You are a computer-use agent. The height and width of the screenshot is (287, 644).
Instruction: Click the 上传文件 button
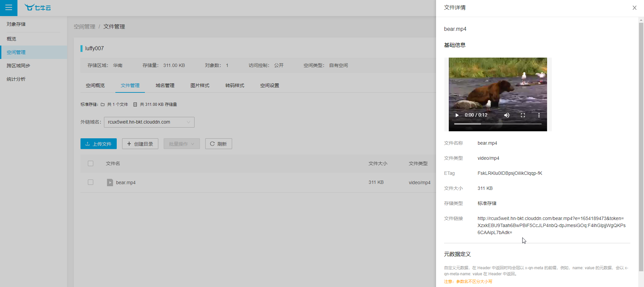99,144
